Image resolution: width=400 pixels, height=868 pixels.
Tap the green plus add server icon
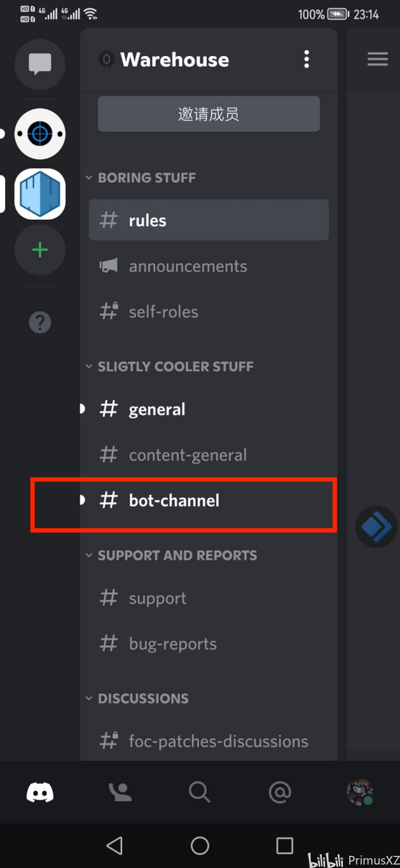click(x=40, y=250)
